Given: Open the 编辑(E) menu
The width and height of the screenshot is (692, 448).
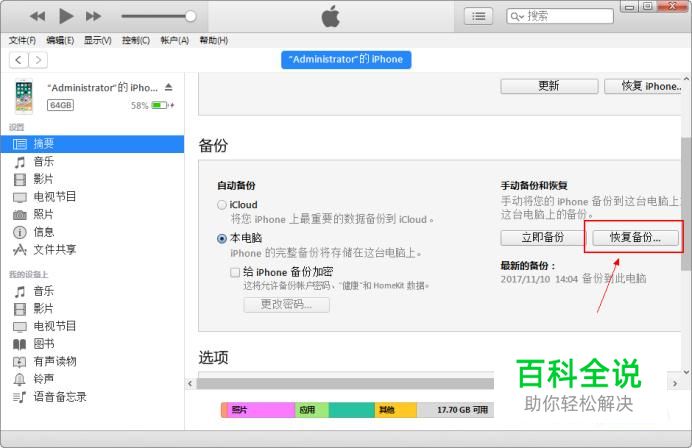Looking at the screenshot, I should [60, 41].
